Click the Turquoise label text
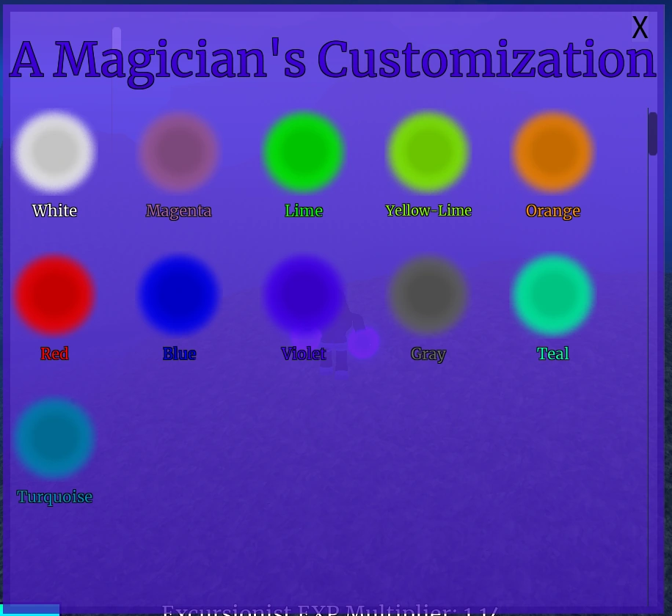Image resolution: width=672 pixels, height=616 pixels. (54, 496)
